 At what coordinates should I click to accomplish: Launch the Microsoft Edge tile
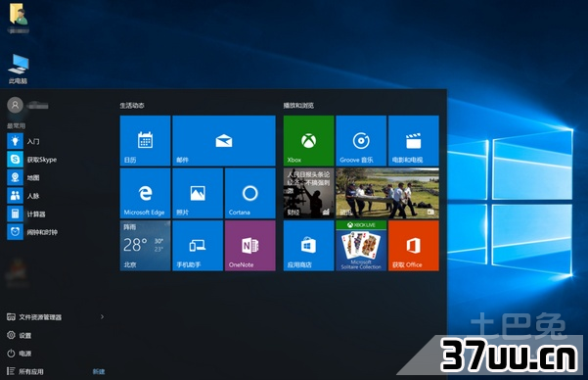[x=145, y=193]
